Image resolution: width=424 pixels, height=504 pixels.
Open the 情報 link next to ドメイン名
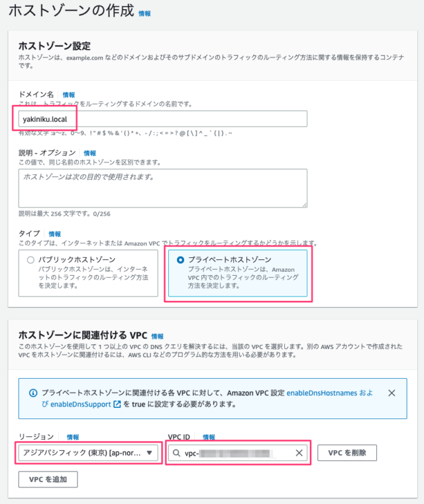(x=68, y=95)
